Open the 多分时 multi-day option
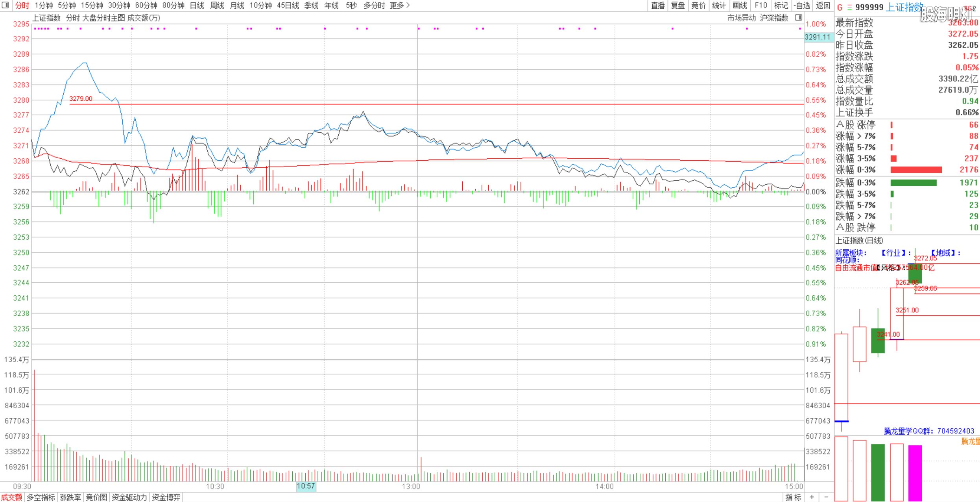This screenshot has height=502, width=980. pyautogui.click(x=374, y=6)
